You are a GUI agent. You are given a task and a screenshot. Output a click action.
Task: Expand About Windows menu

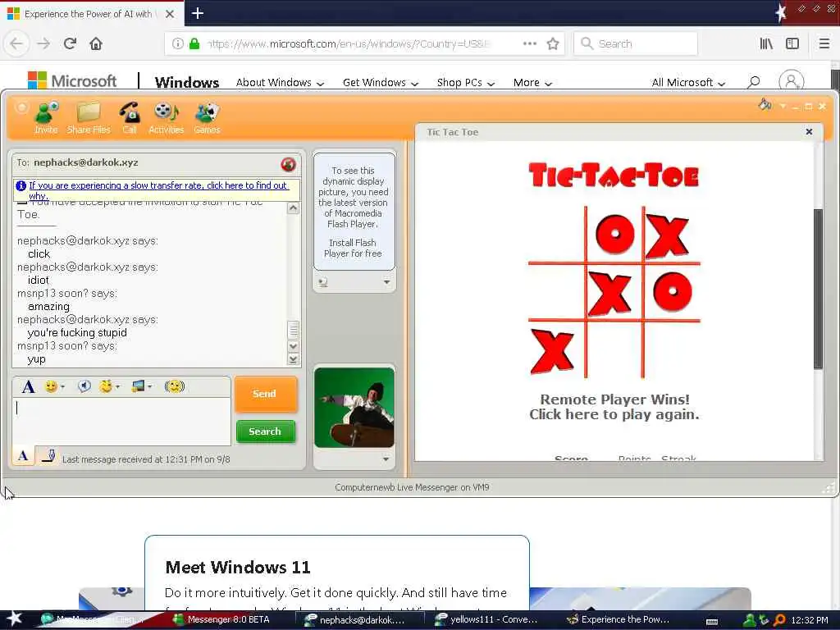(280, 83)
